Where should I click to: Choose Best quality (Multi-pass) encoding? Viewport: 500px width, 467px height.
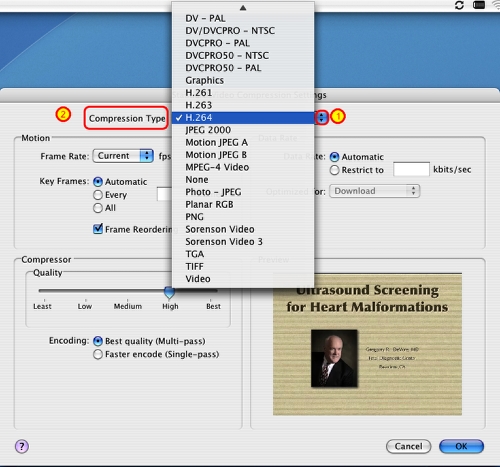pyautogui.click(x=98, y=341)
